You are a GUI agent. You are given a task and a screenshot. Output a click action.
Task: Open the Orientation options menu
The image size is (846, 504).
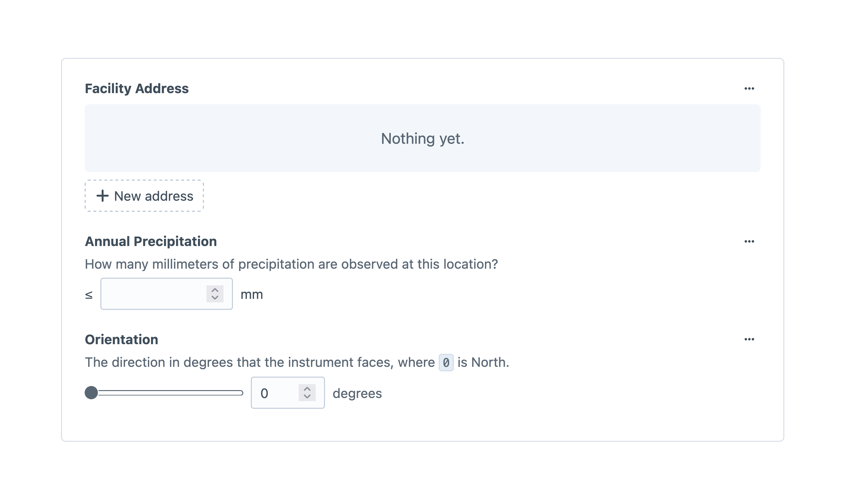749,339
